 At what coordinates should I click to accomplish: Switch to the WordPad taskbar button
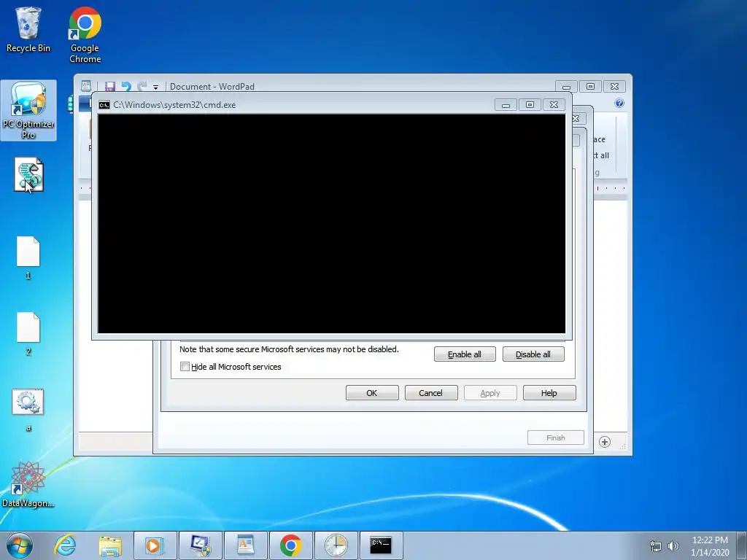(x=245, y=545)
